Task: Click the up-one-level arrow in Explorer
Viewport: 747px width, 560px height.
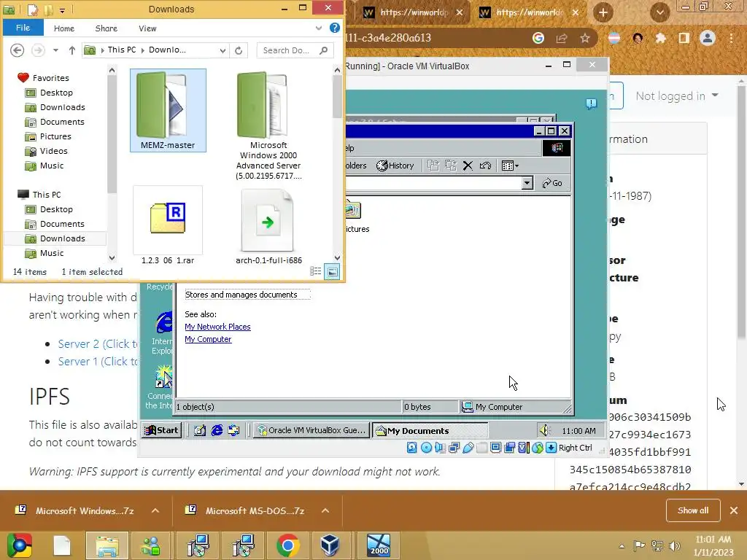Action: coord(72,50)
